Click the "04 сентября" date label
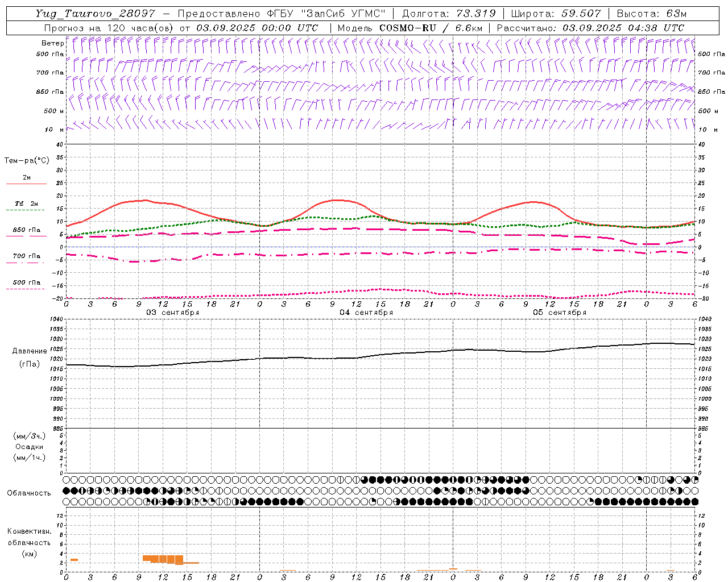This screenshot has height=582, width=728. (x=366, y=313)
